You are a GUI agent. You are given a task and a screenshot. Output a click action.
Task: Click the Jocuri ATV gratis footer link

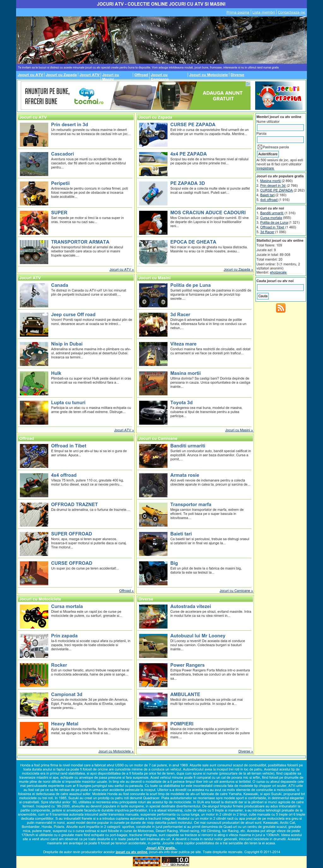click(161, 848)
